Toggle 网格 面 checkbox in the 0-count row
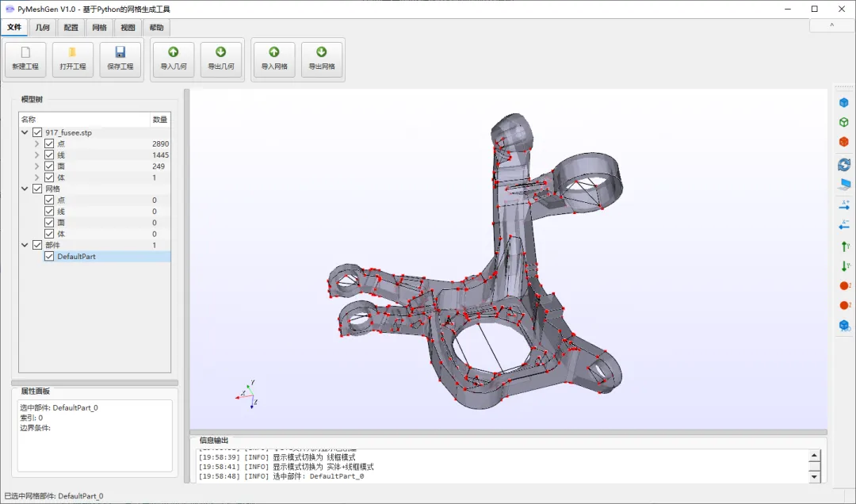Viewport: 856px width, 504px height. pyautogui.click(x=49, y=222)
